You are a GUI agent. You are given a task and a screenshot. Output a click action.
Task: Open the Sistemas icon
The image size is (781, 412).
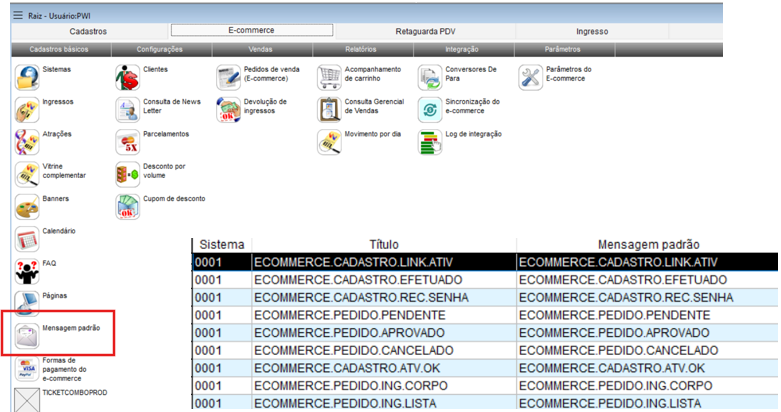[27, 78]
